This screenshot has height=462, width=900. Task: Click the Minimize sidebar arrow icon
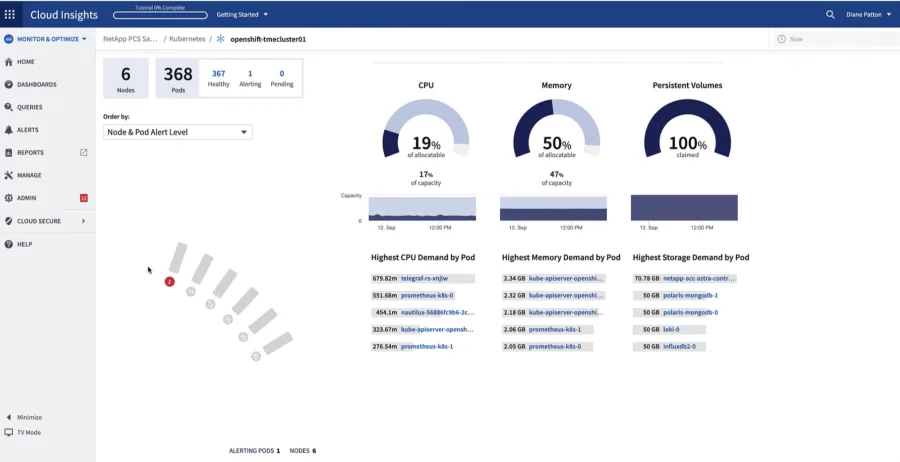tap(9, 417)
